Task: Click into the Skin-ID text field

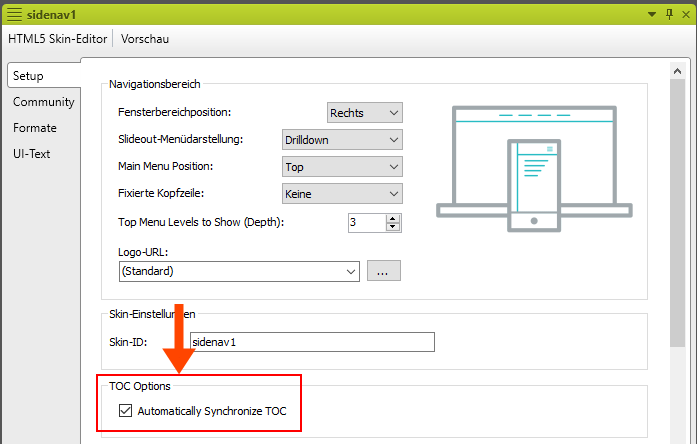Action: click(x=311, y=342)
